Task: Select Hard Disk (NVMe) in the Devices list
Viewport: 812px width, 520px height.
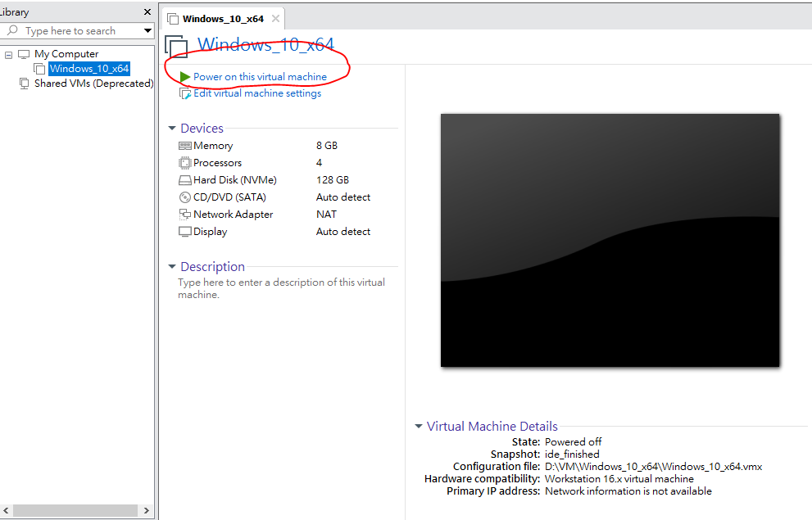Action: point(235,180)
